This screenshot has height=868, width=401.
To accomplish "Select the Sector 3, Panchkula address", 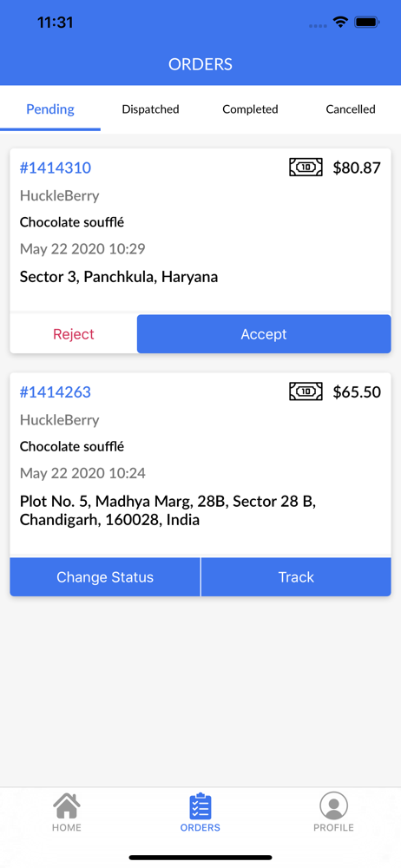I will 119,277.
